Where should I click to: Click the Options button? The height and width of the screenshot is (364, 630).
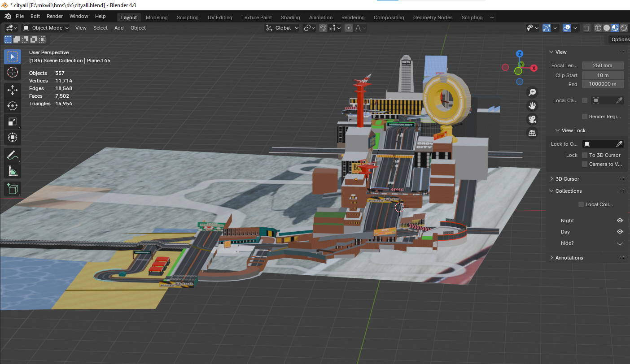click(x=620, y=39)
